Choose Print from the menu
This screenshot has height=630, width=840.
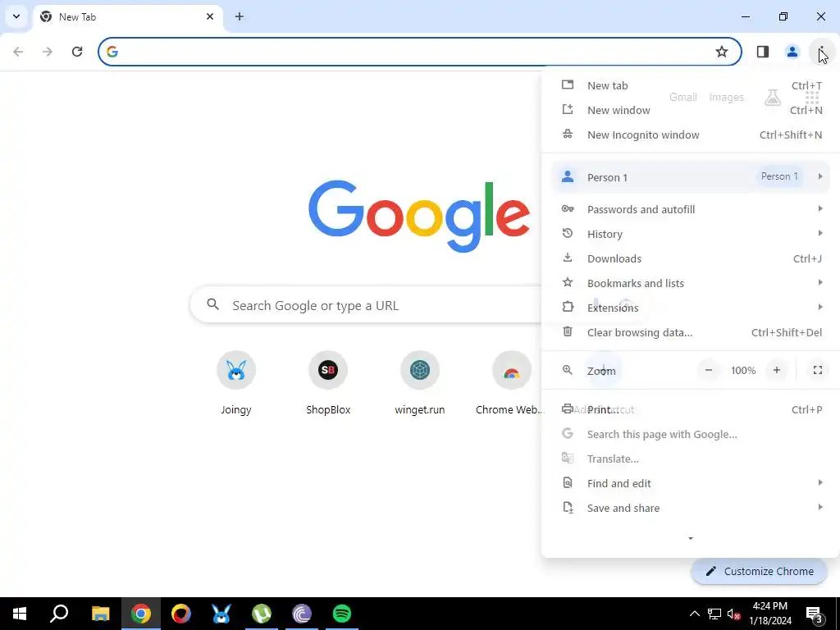click(x=691, y=410)
